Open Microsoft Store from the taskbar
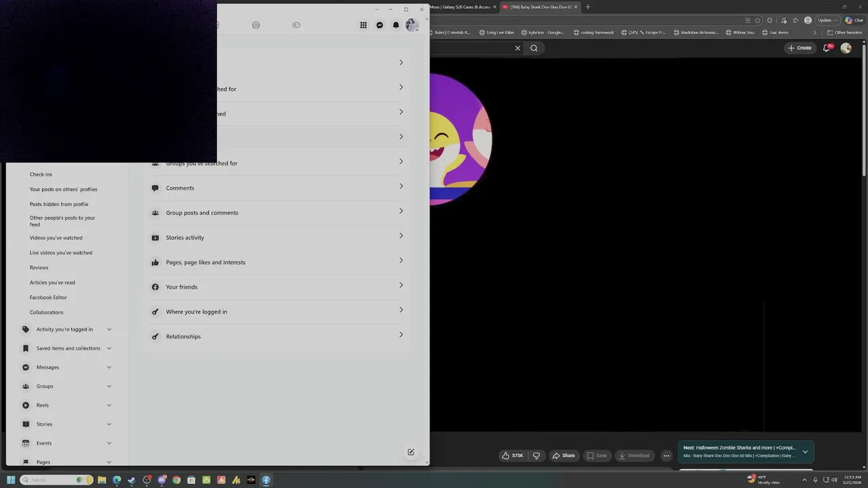 point(191,480)
